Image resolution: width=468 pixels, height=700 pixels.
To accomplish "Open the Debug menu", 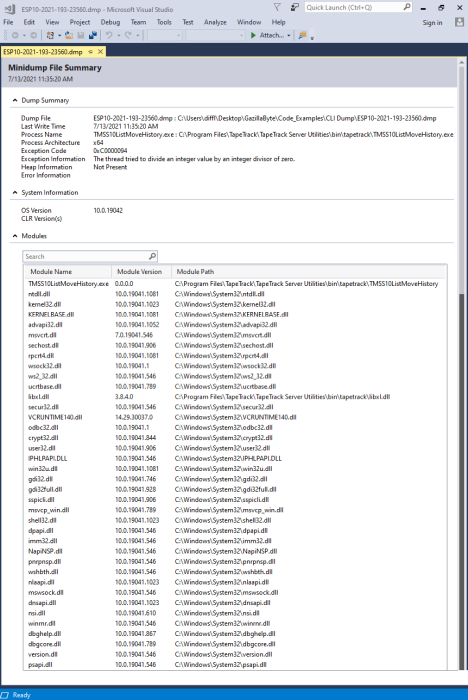I will pos(110,22).
